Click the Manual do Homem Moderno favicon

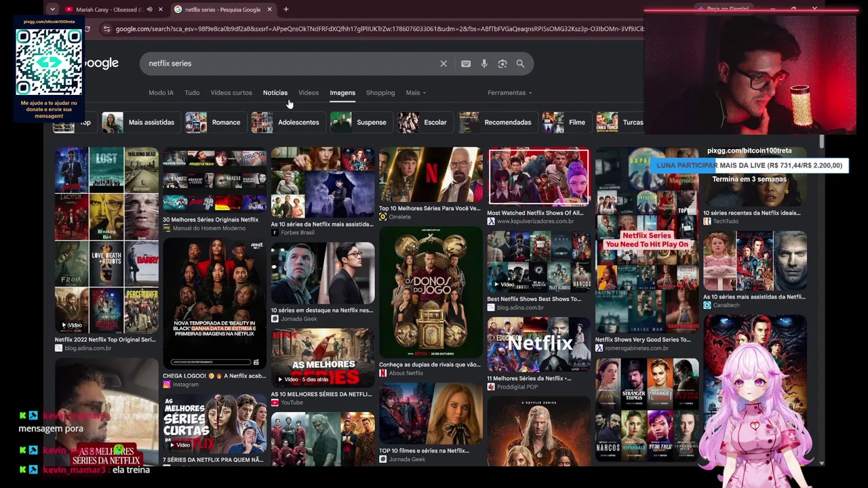click(x=166, y=228)
